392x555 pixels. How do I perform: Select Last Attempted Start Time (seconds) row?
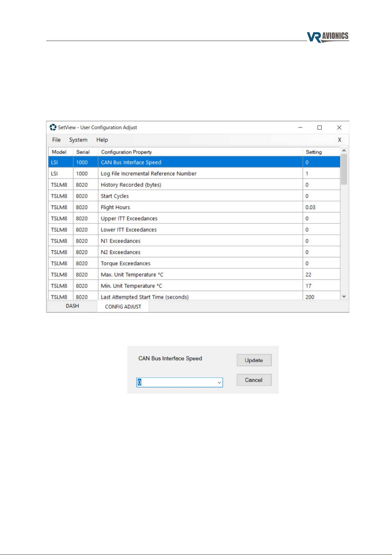point(194,296)
